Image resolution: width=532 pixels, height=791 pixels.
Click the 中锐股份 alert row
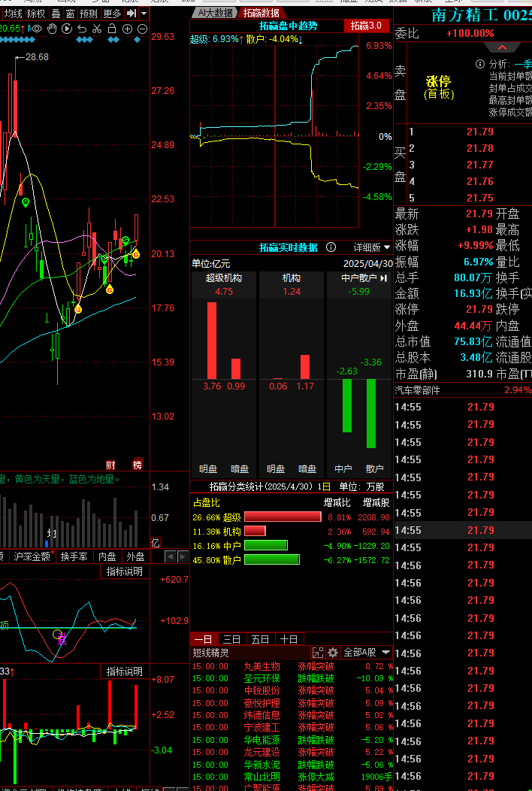(292, 690)
